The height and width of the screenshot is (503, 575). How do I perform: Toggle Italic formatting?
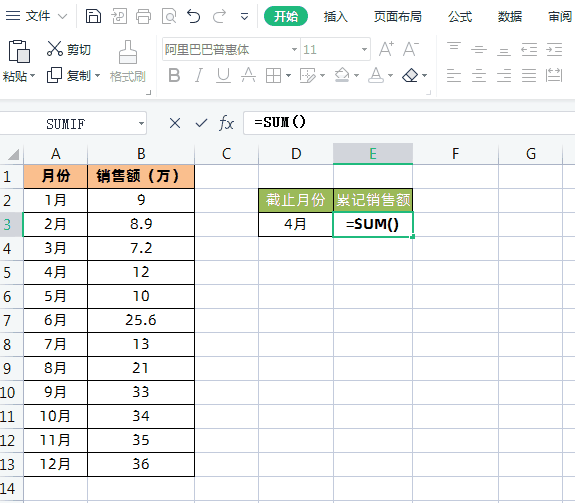click(198, 76)
